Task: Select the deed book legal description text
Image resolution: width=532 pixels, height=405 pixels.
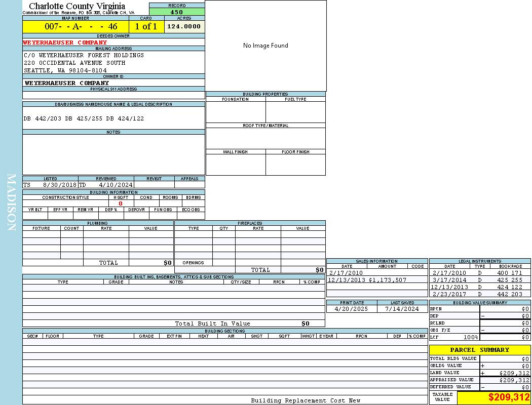Action: pyautogui.click(x=84, y=118)
